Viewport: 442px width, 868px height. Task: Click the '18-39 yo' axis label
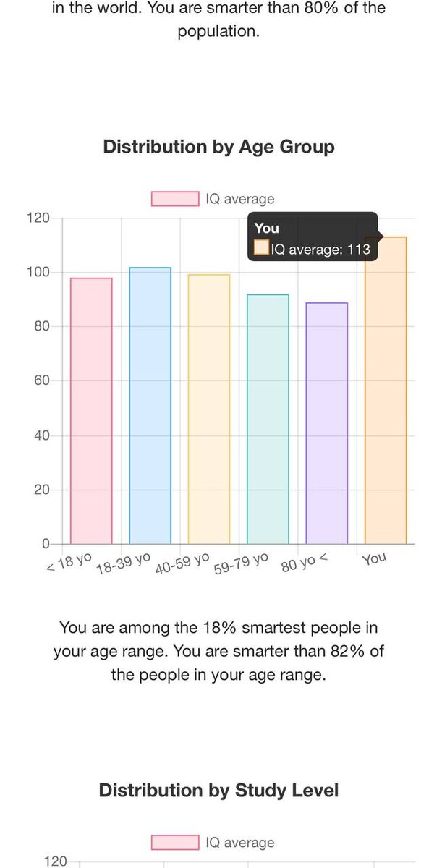pyautogui.click(x=123, y=563)
